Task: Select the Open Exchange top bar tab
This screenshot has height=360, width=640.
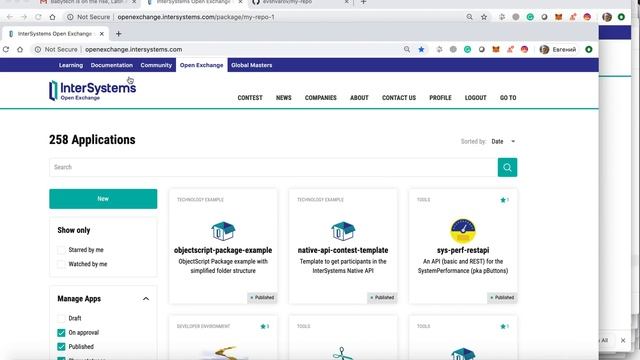Action: coord(202,65)
